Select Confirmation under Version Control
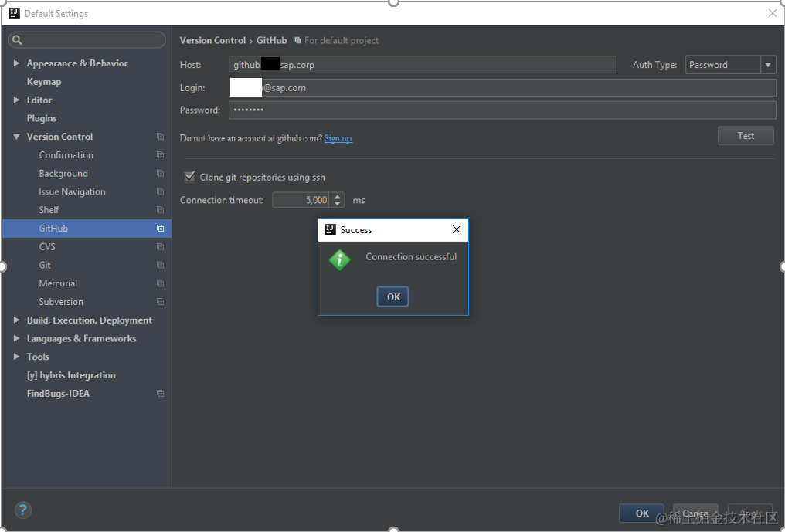 pyautogui.click(x=66, y=155)
